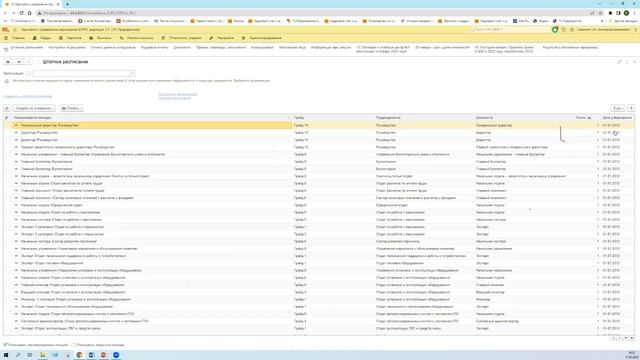
Task: Expand the 'Создать на основании' dropdown
Action: coord(34,108)
